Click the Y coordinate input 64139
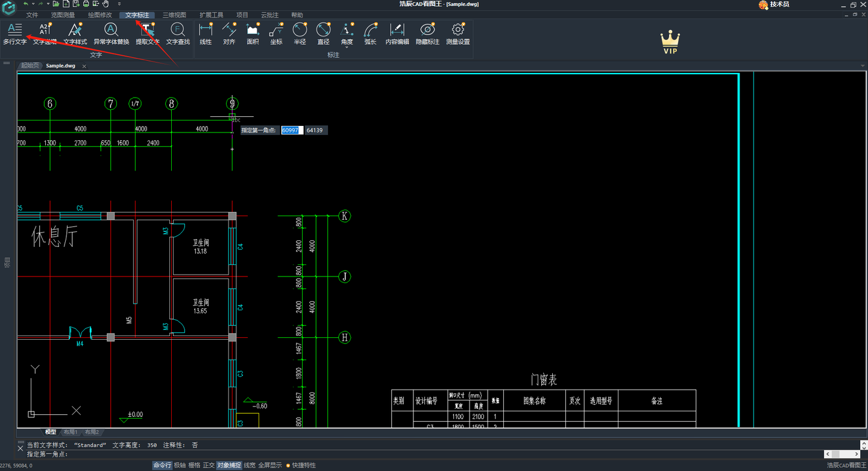Image resolution: width=868 pixels, height=471 pixels. (x=316, y=130)
